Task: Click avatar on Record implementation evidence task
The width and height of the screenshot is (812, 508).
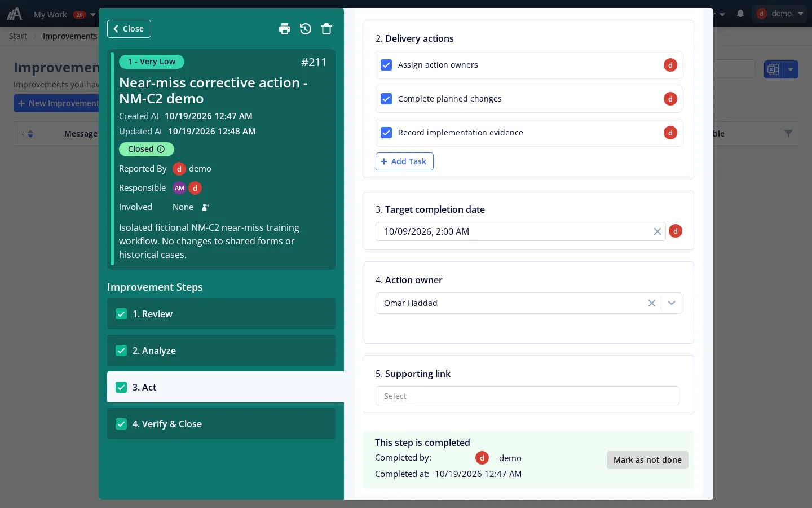Action: tap(670, 133)
